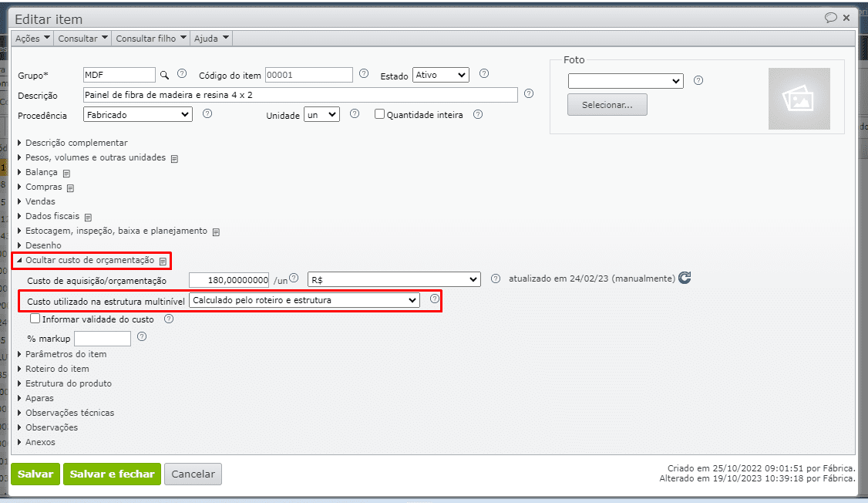Open the Ações menu
Screen dimensions: 868x503
pos(32,39)
